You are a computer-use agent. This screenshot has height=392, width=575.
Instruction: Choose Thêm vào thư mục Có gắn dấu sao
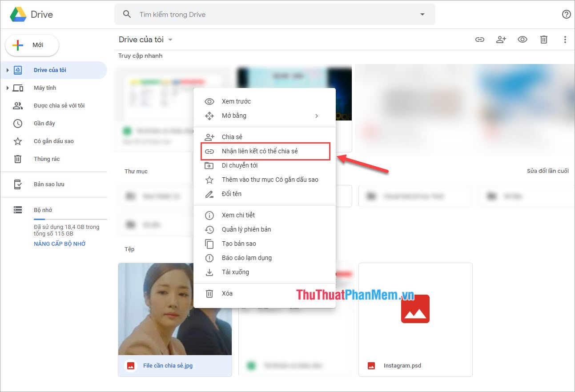click(265, 180)
